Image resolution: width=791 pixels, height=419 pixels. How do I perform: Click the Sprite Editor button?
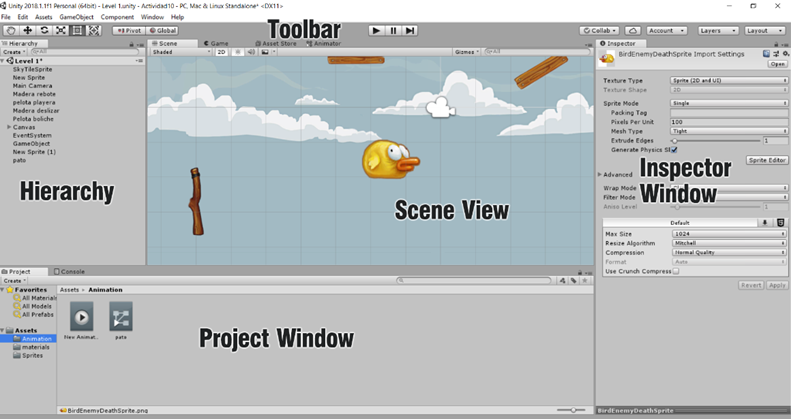click(767, 160)
